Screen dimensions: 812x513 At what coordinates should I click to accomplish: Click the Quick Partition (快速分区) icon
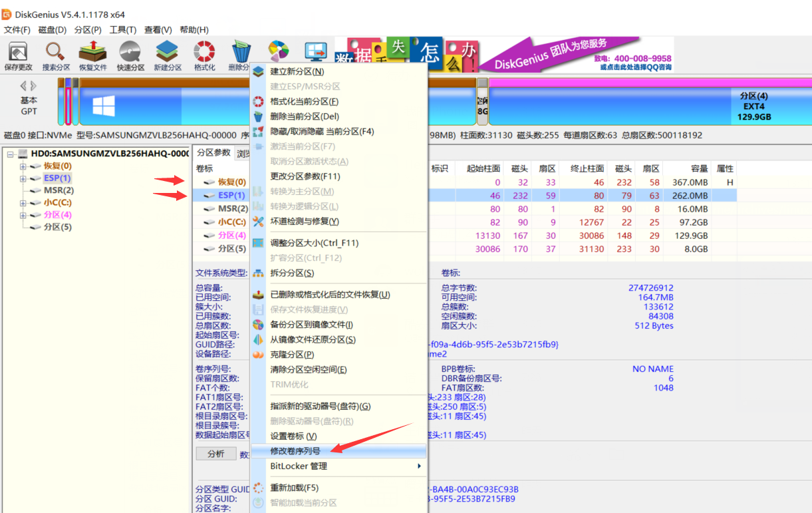tap(130, 56)
